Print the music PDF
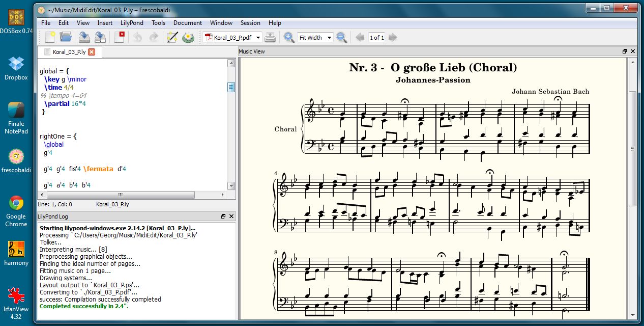 271,37
